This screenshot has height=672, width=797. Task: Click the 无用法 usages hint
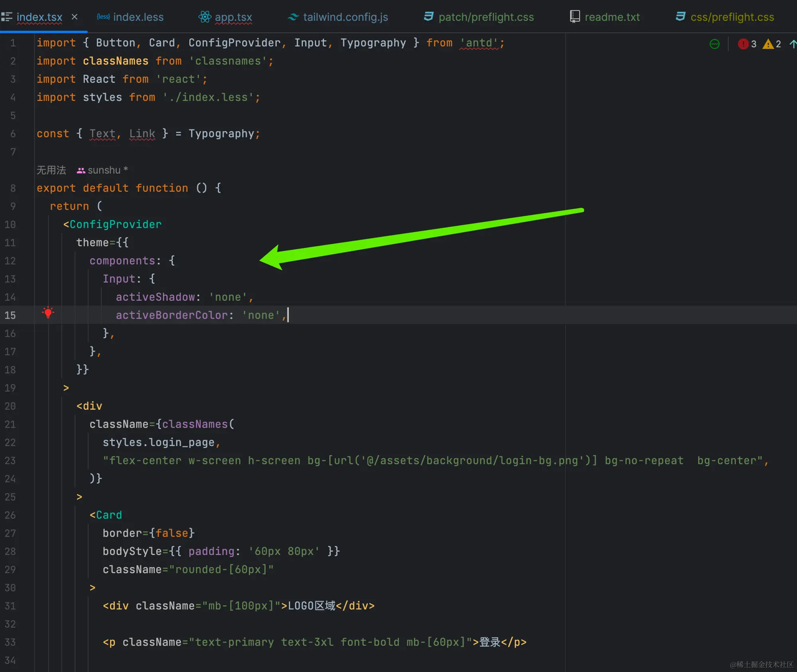51,170
